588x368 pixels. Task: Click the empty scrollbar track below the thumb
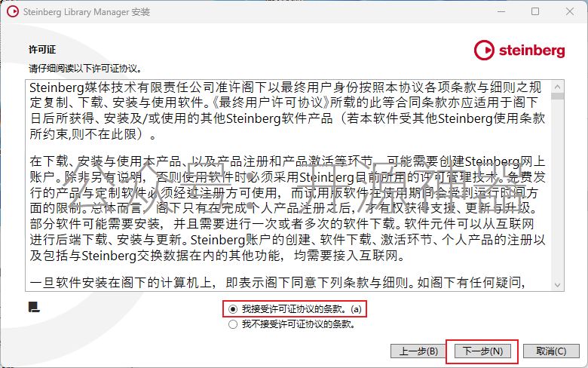(x=558, y=189)
